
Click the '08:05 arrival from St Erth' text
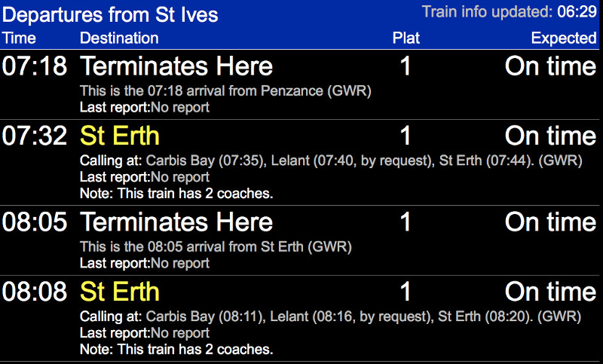pyautogui.click(x=216, y=246)
